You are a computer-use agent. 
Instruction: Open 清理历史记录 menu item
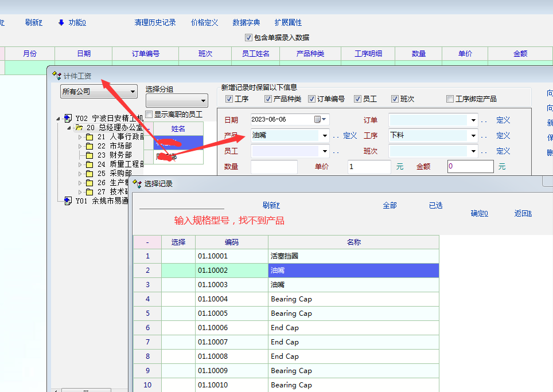[x=155, y=23]
